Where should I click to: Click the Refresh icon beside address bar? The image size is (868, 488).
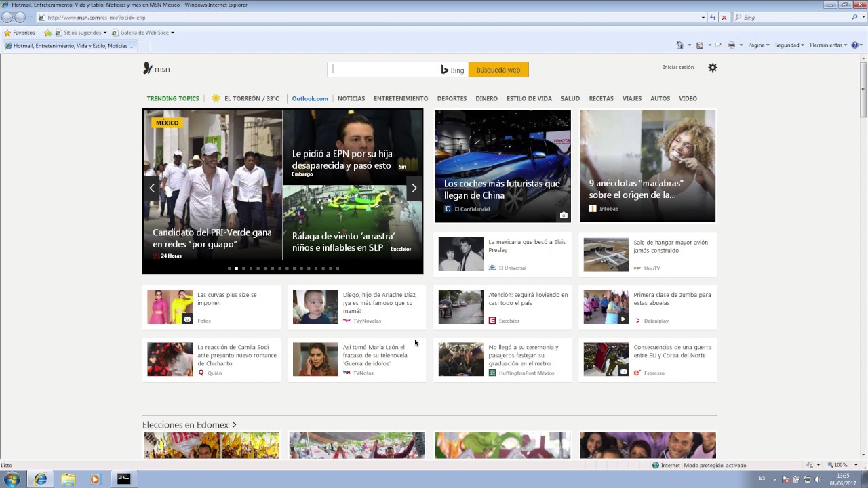pos(713,18)
